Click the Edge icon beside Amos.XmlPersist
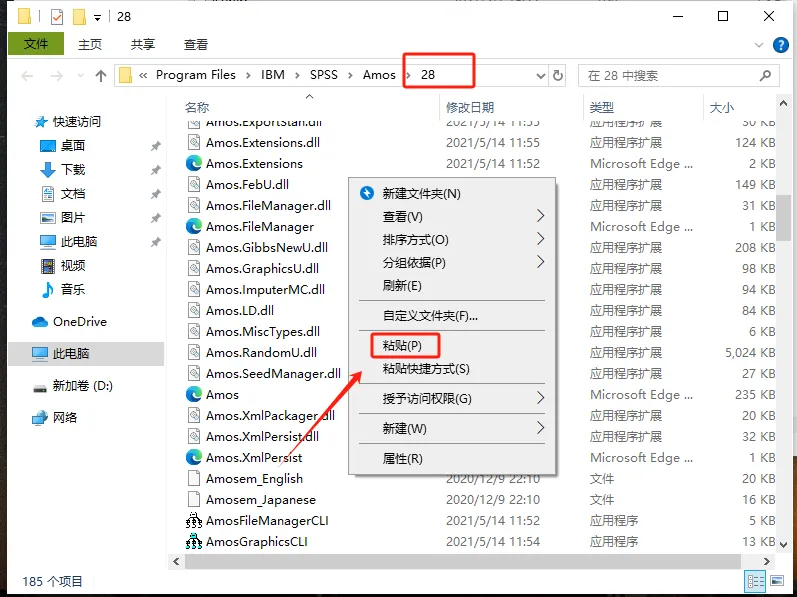The height and width of the screenshot is (597, 797). [194, 457]
